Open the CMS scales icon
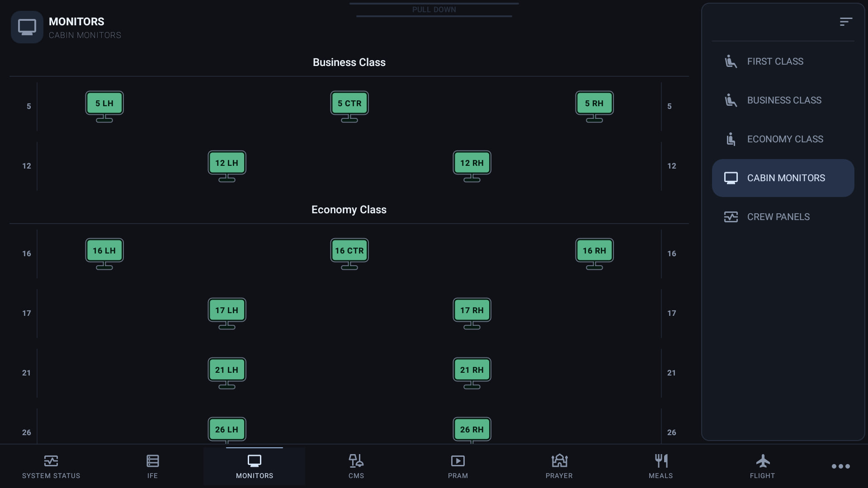Screen dimensions: 868x488 coord(356,461)
